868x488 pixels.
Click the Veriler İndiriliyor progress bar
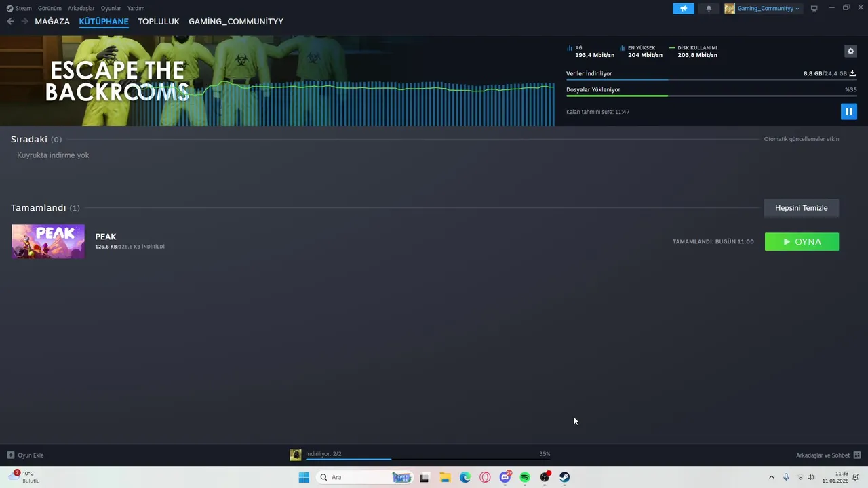point(711,80)
